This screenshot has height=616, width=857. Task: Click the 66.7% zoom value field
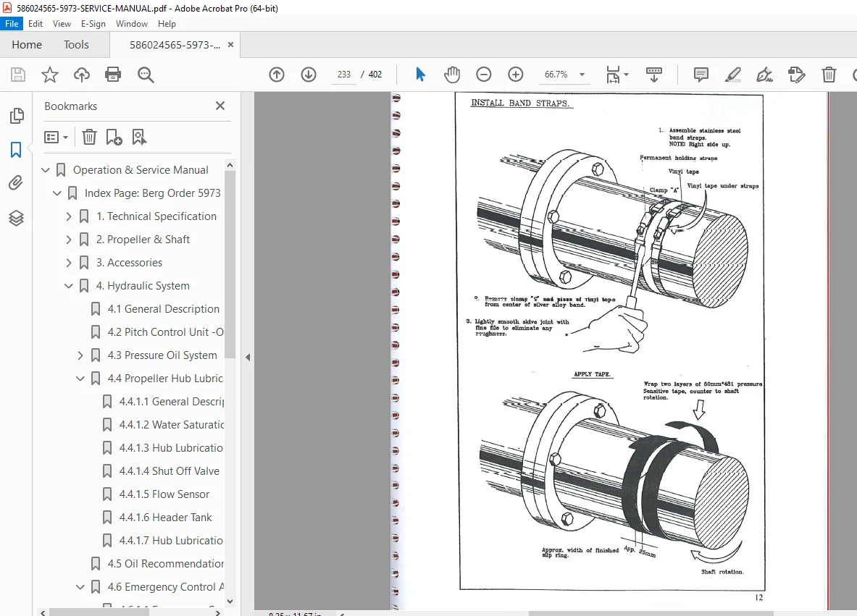point(556,75)
